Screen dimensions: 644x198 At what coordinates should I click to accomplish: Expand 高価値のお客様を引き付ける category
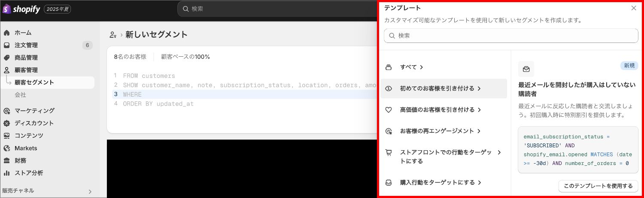pos(440,110)
